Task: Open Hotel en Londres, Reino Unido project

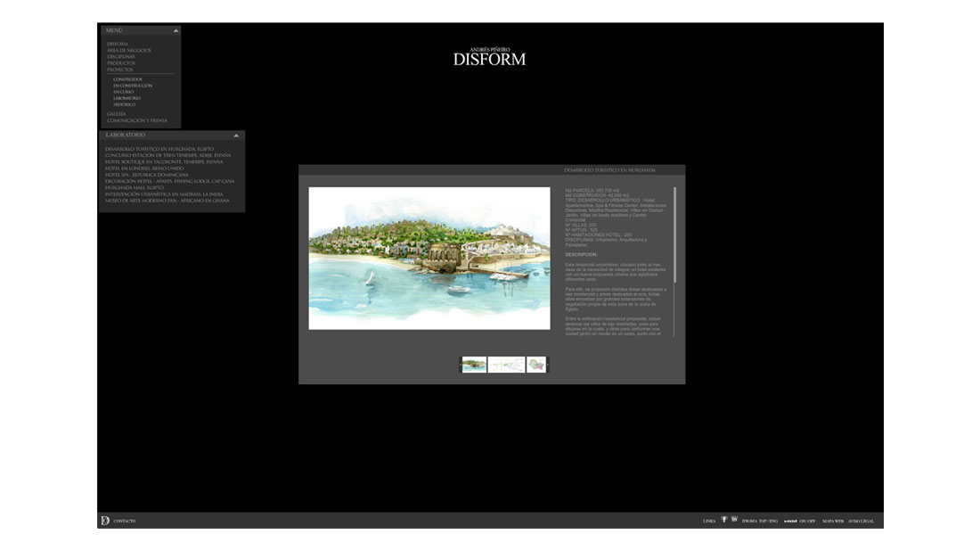Action: click(x=144, y=168)
